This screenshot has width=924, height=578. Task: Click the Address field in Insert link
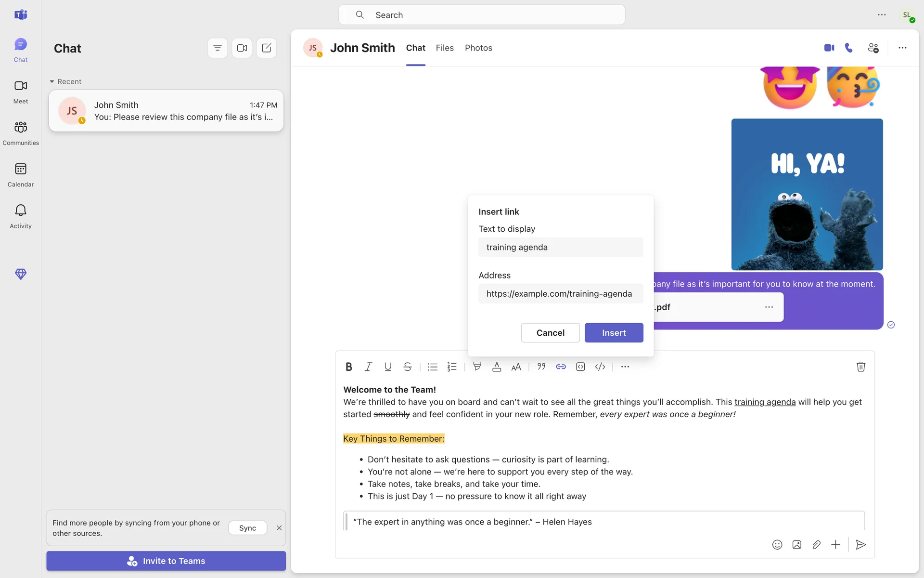pyautogui.click(x=561, y=293)
